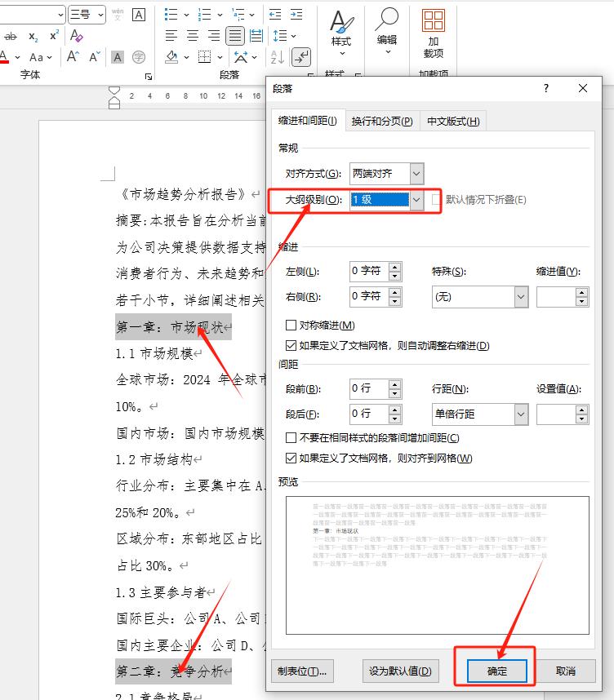Click the 确定 button
The width and height of the screenshot is (614, 700).
pos(497,671)
